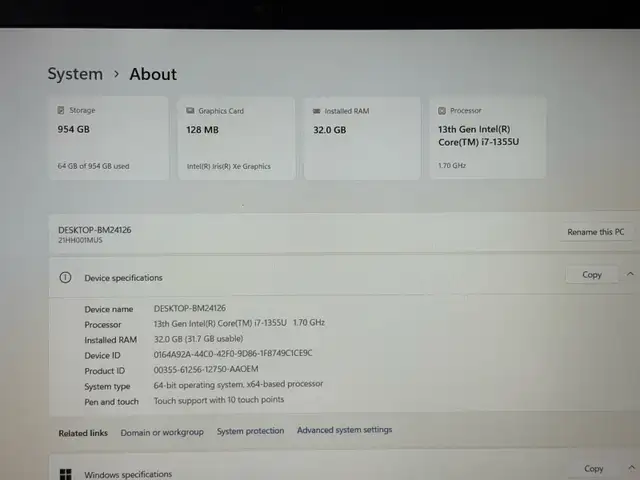This screenshot has width=640, height=480.
Task: Click the Windows logo beside Windows specifications
Action: (x=65, y=474)
